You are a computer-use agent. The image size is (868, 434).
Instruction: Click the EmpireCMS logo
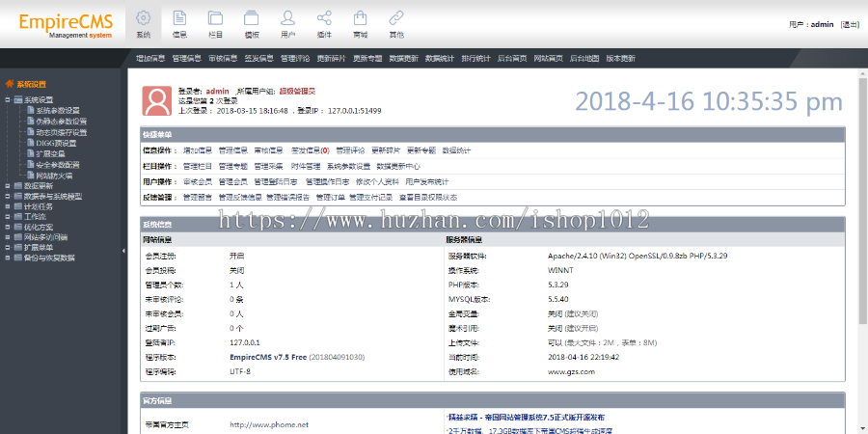(66, 25)
